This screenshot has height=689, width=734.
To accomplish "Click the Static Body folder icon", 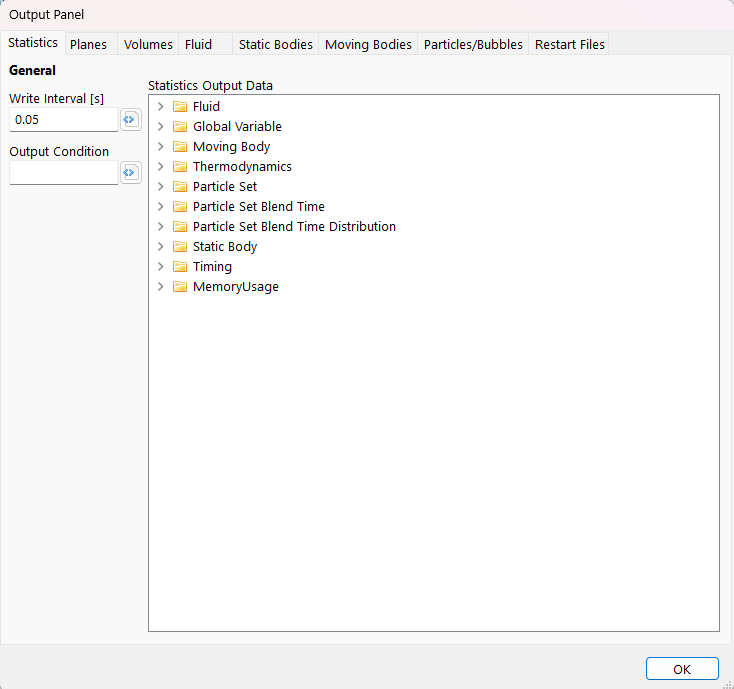I will pos(180,247).
